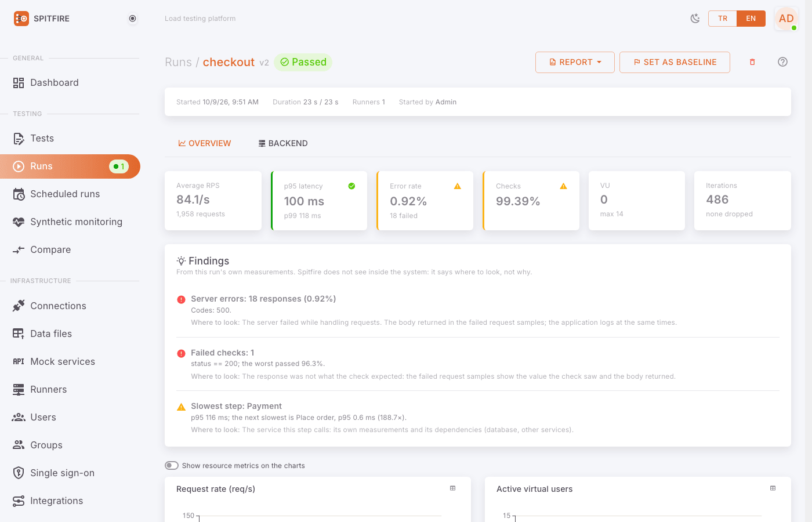Click the Users people icon
Viewport: 812px width, 522px height.
click(x=19, y=417)
